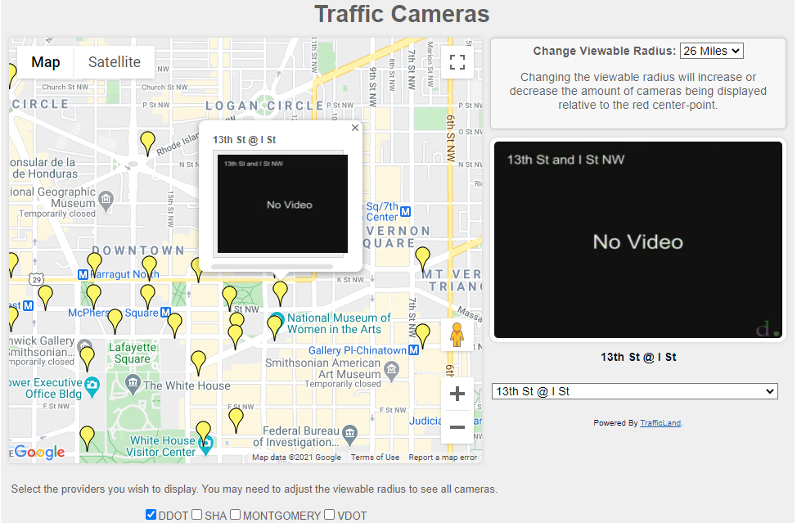Click the camera pin under the info popup pointer
This screenshot has height=532, width=806.
280,295
